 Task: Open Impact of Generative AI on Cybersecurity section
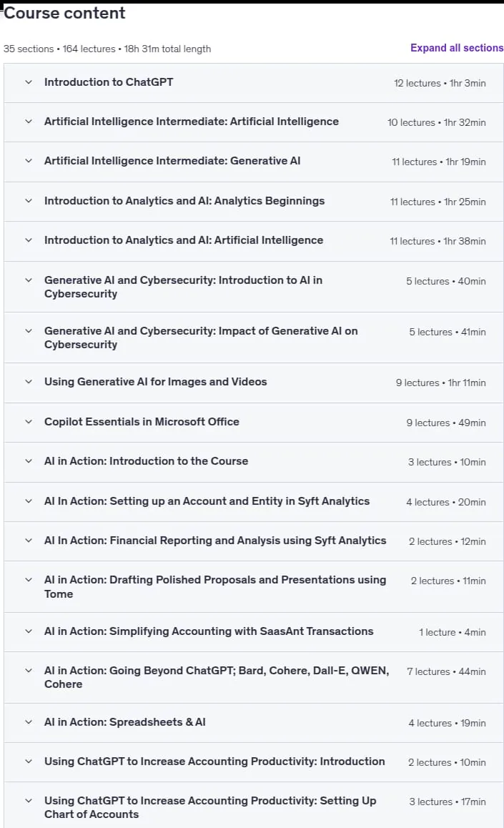click(201, 337)
